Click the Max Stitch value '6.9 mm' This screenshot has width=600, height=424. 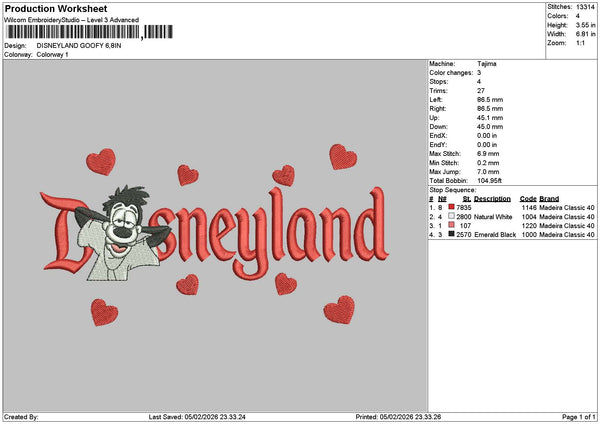(x=488, y=154)
